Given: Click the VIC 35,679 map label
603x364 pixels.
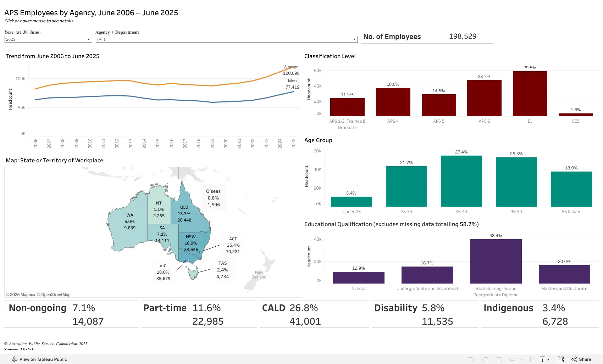Looking at the screenshot, I should tap(163, 272).
